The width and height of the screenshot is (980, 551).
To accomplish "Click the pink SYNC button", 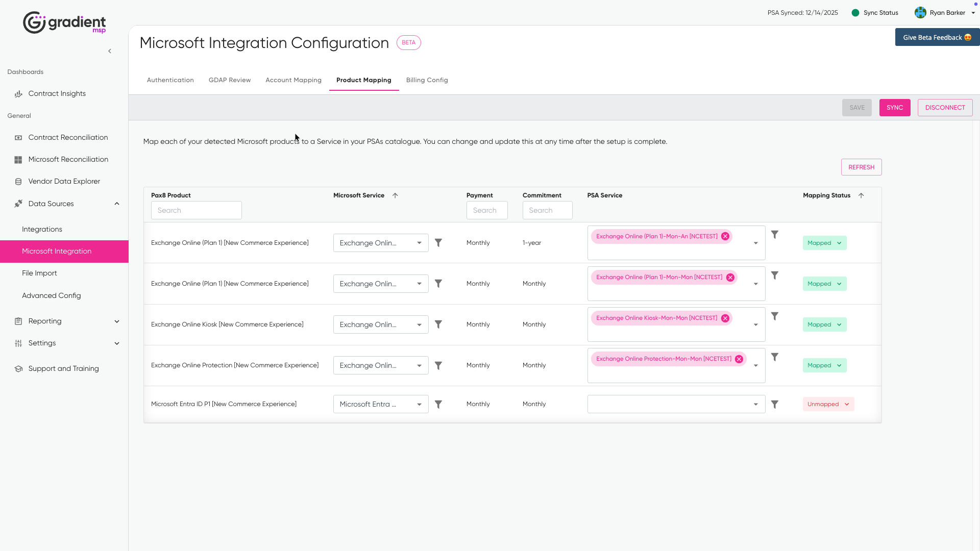I will point(895,108).
